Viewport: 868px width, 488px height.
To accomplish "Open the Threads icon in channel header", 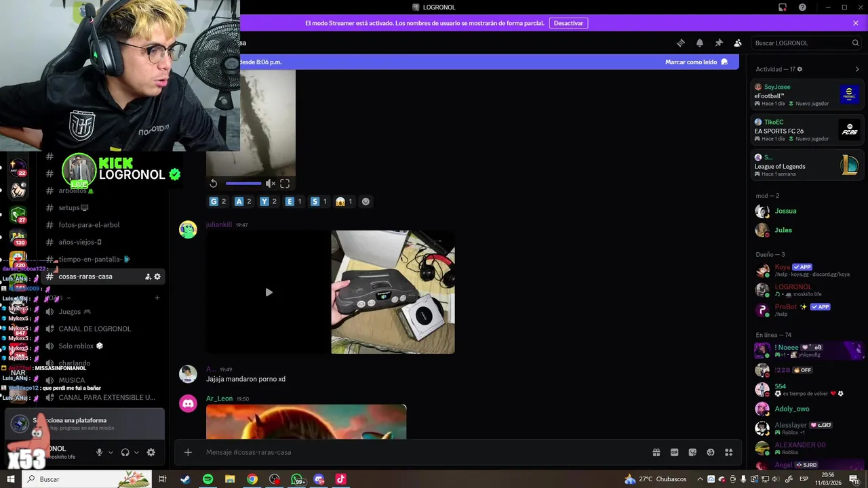I will pos(681,43).
